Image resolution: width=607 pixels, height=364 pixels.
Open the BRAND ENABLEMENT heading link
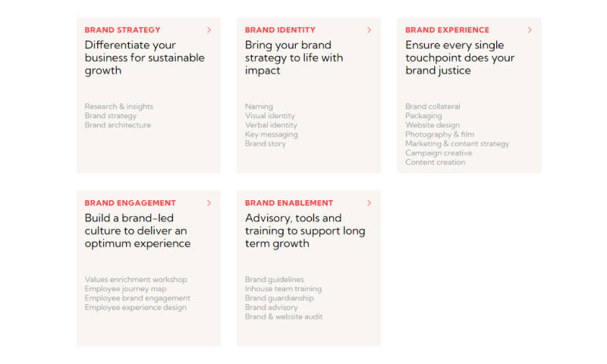[289, 203]
